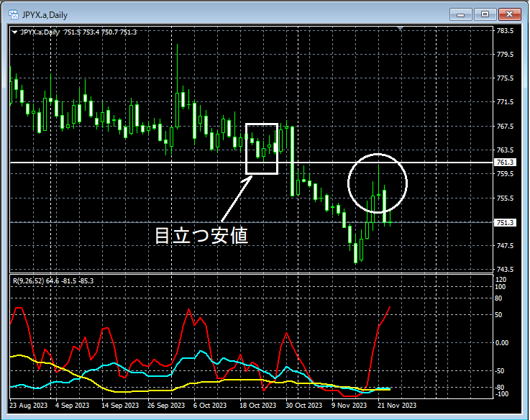Image resolution: width=530 pixels, height=420 pixels.
Task: Click the indicator scale value 0.00
Action: [x=502, y=343]
